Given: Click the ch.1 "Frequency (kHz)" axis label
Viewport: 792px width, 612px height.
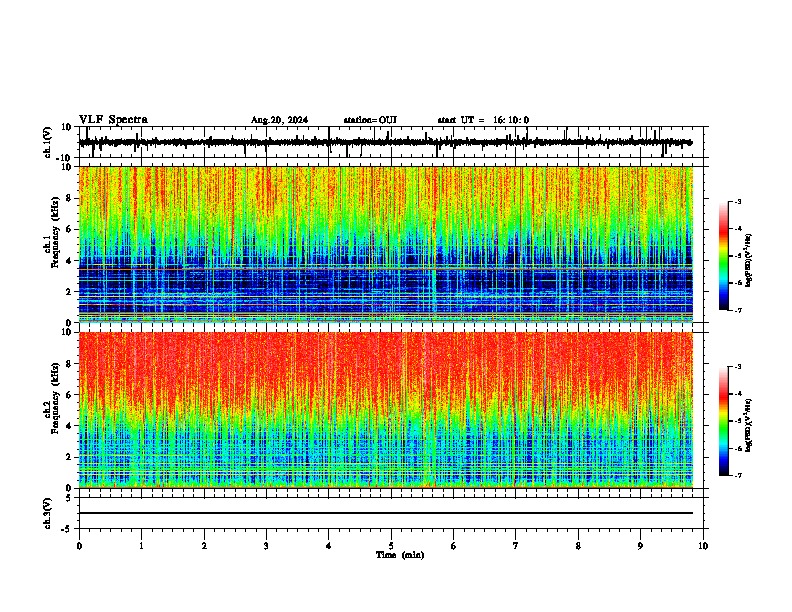Looking at the screenshot, I should coord(55,232).
